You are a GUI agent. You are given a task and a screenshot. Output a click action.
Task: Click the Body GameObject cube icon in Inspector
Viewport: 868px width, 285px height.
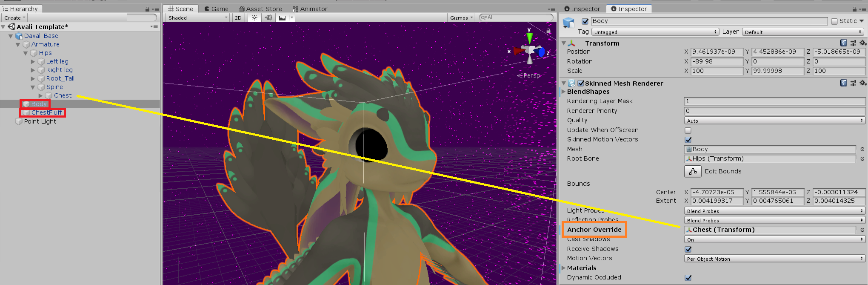(569, 23)
